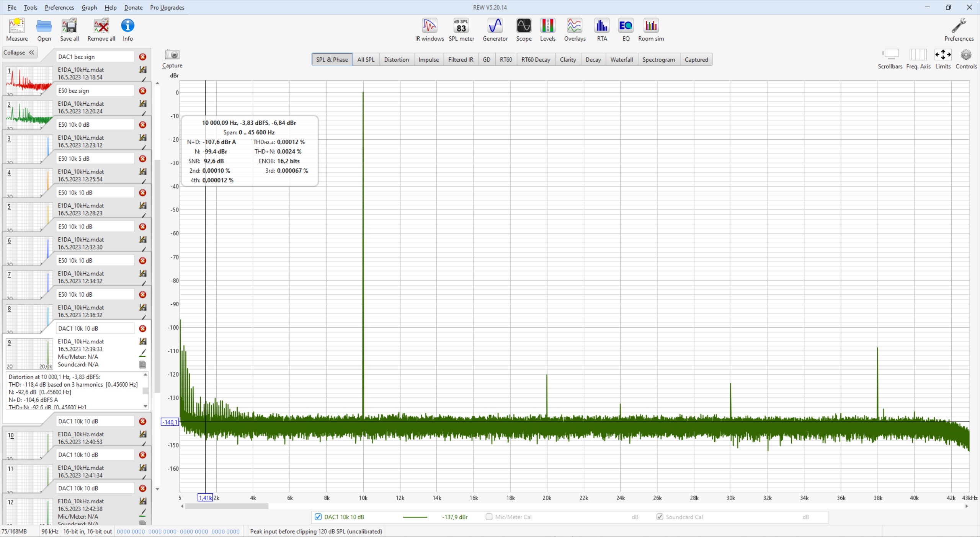Toggle Freq. Axis mode
980x537 pixels.
(x=918, y=59)
